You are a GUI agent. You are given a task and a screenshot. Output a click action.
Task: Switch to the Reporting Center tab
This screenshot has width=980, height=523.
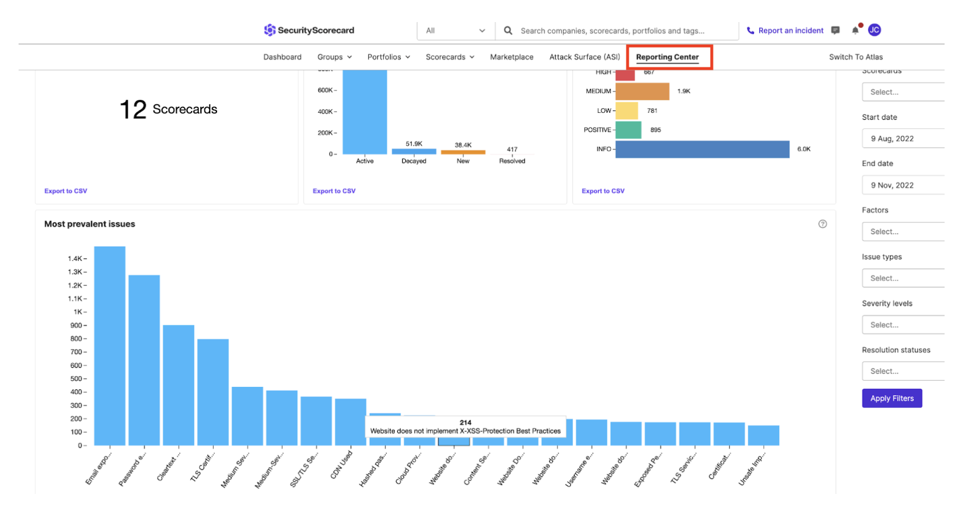click(x=666, y=57)
